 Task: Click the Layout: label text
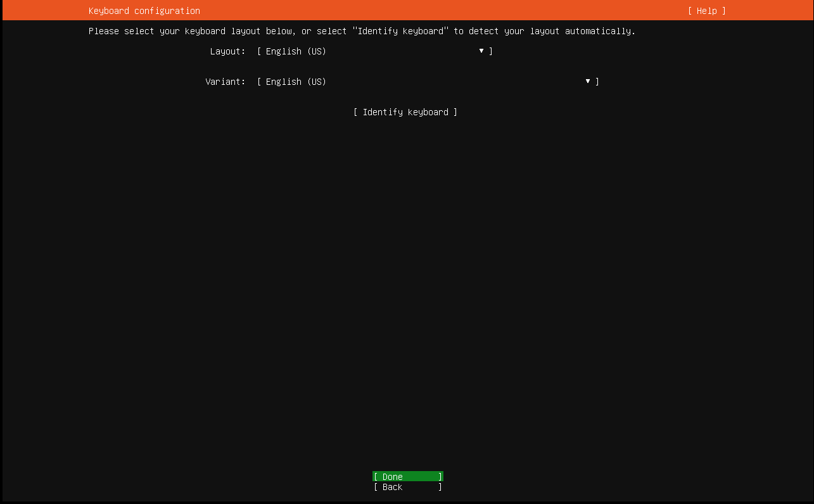[227, 51]
